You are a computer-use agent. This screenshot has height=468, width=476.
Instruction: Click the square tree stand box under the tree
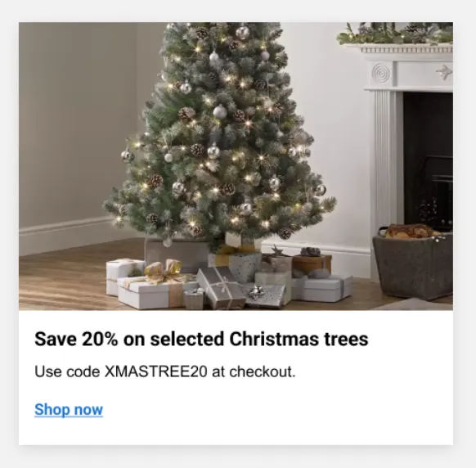click(177, 254)
